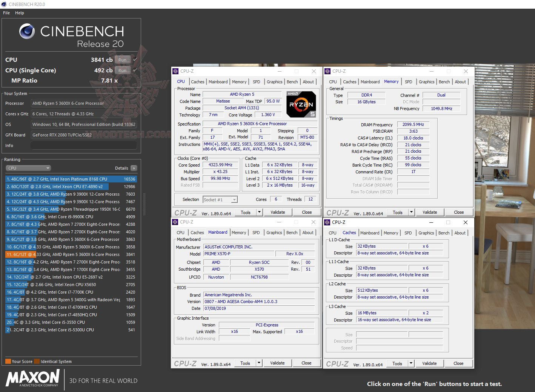Switch to the SPD tab in CPU-Z
The height and width of the screenshot is (392, 535).
[256, 81]
